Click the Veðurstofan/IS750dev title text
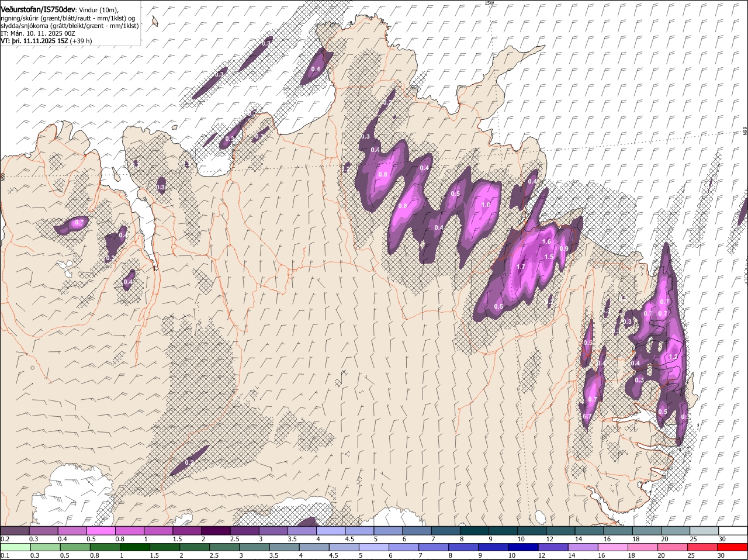Image resolution: width=748 pixels, height=560 pixels. (38, 9)
